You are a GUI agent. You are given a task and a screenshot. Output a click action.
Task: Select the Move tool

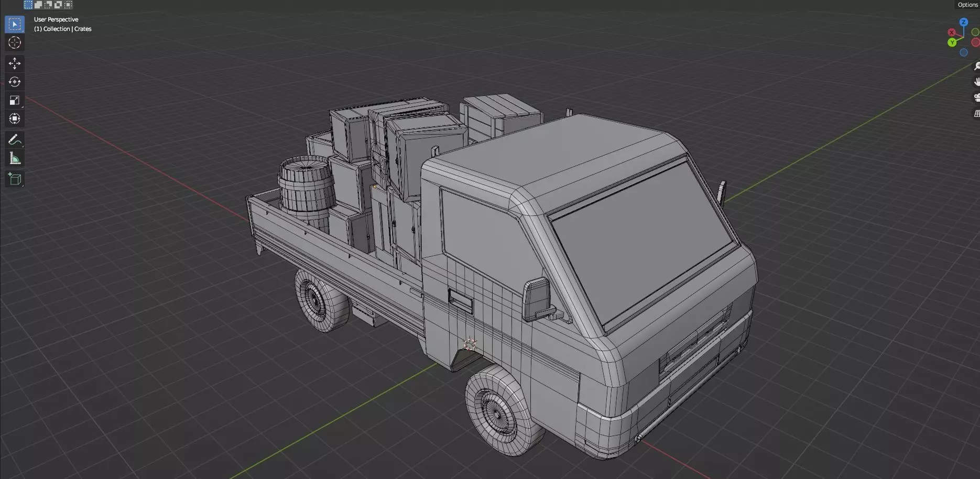(15, 63)
